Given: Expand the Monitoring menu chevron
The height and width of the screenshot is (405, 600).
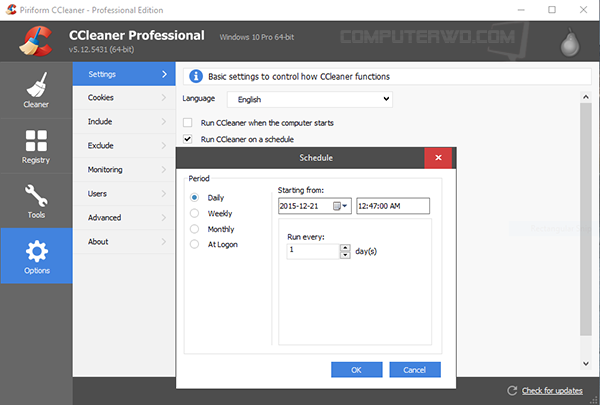Looking at the screenshot, I should 164,170.
